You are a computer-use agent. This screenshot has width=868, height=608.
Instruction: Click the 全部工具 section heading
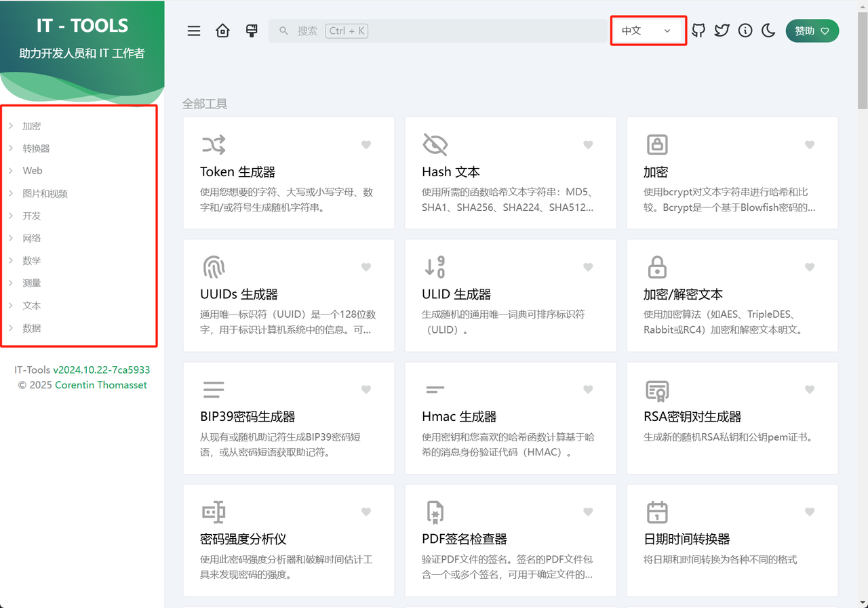pos(205,104)
